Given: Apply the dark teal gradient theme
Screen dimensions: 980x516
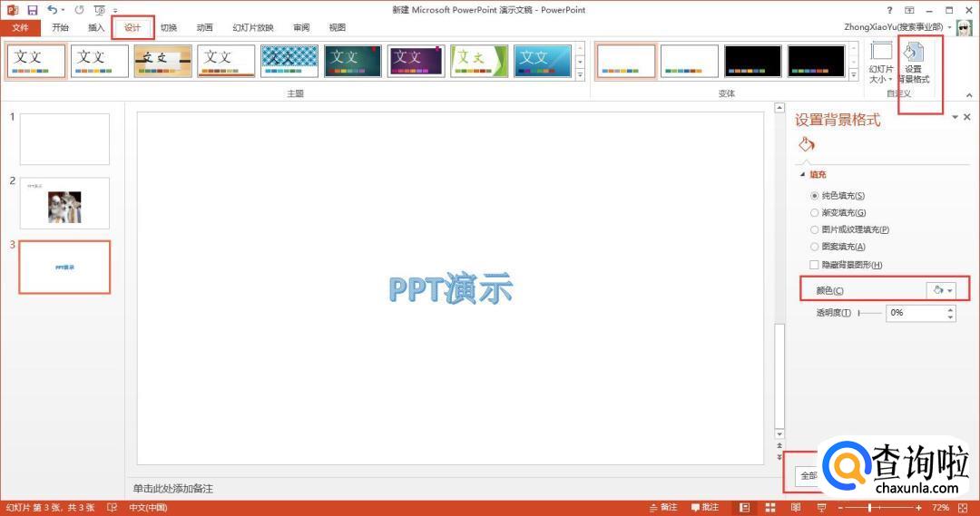Looking at the screenshot, I should click(352, 61).
